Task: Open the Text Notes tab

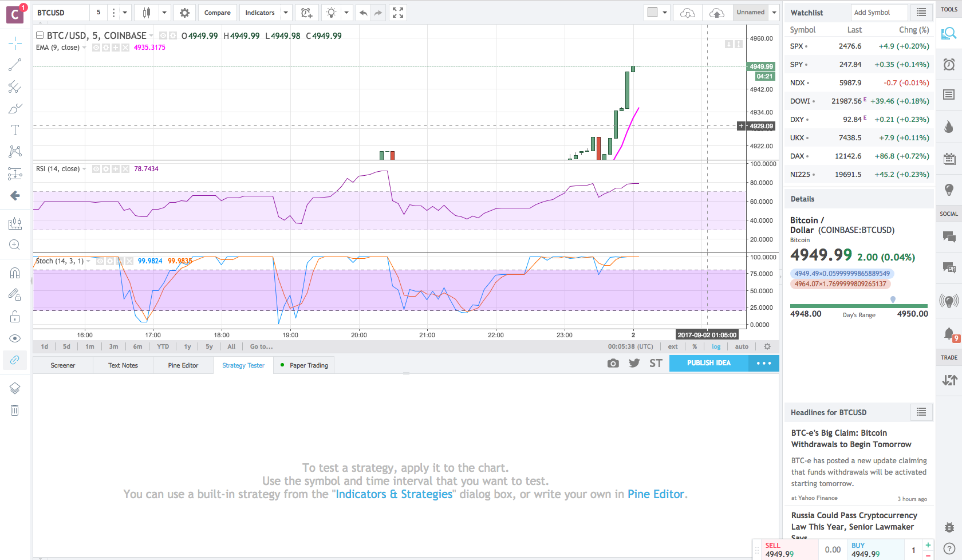Action: tap(123, 365)
